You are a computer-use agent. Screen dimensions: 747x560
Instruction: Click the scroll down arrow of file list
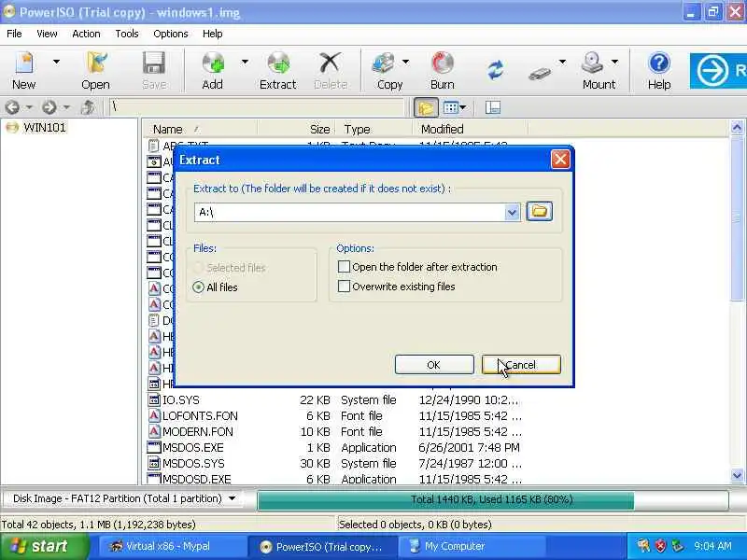[737, 475]
